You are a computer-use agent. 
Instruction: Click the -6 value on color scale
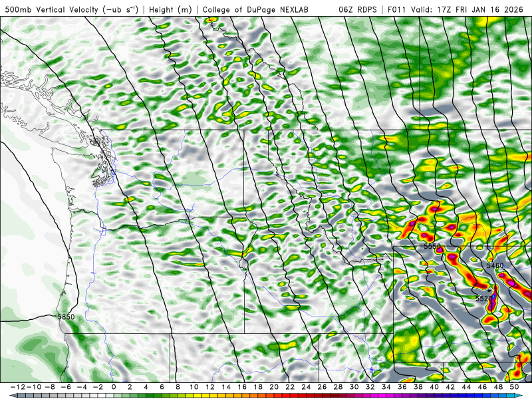(x=65, y=387)
